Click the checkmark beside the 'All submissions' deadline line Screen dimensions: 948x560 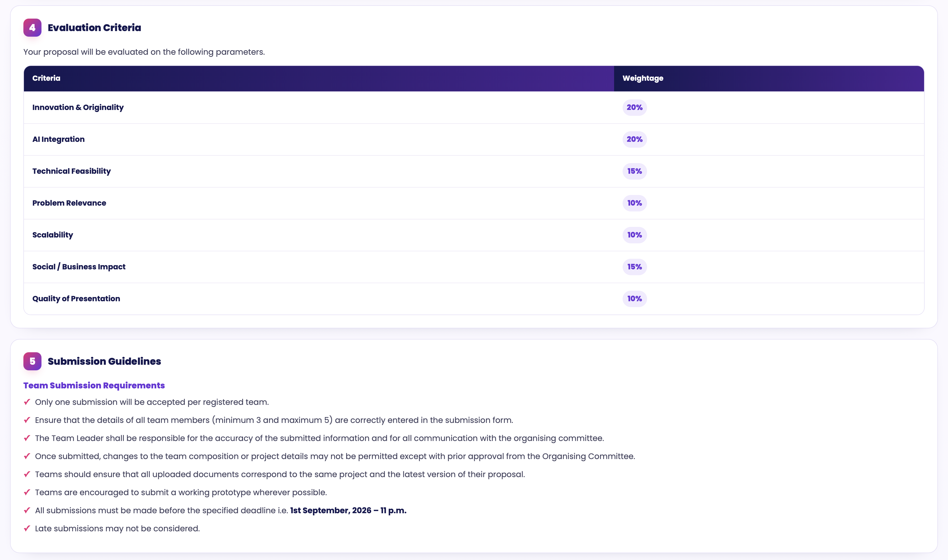click(27, 510)
